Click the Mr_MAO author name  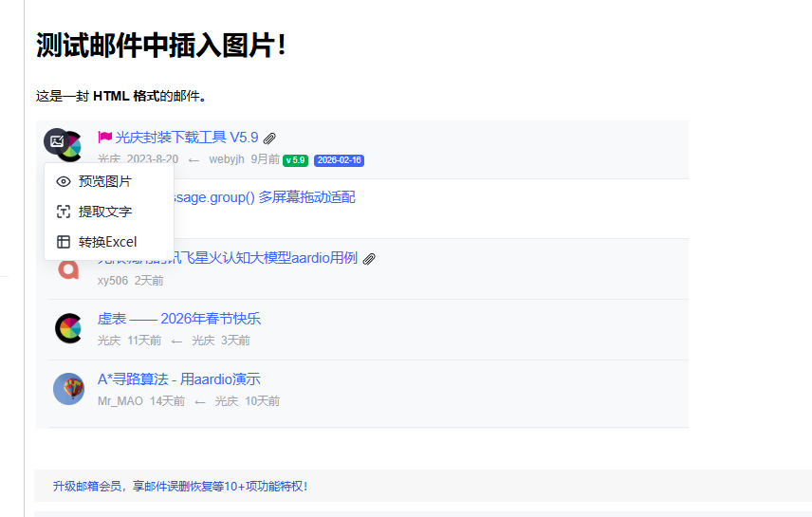coord(120,401)
